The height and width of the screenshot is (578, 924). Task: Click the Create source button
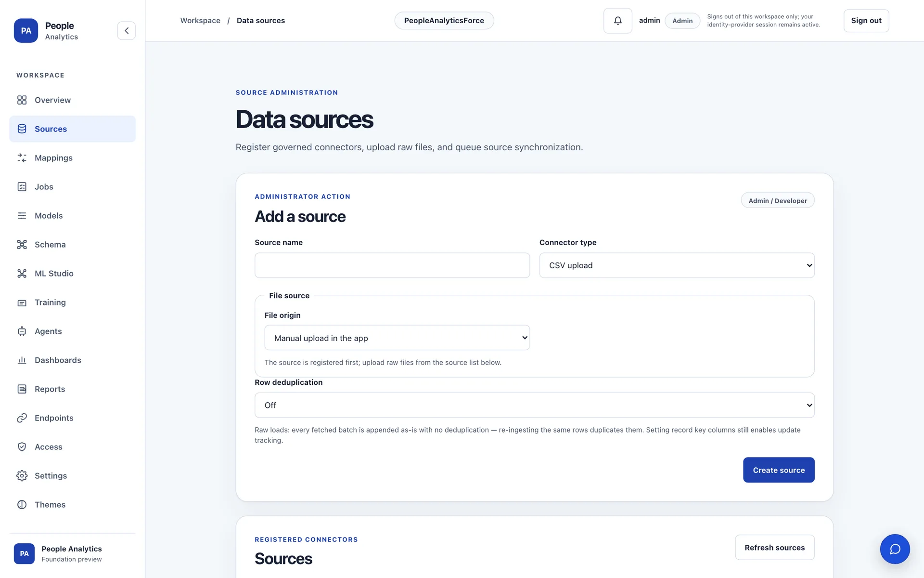click(x=779, y=470)
